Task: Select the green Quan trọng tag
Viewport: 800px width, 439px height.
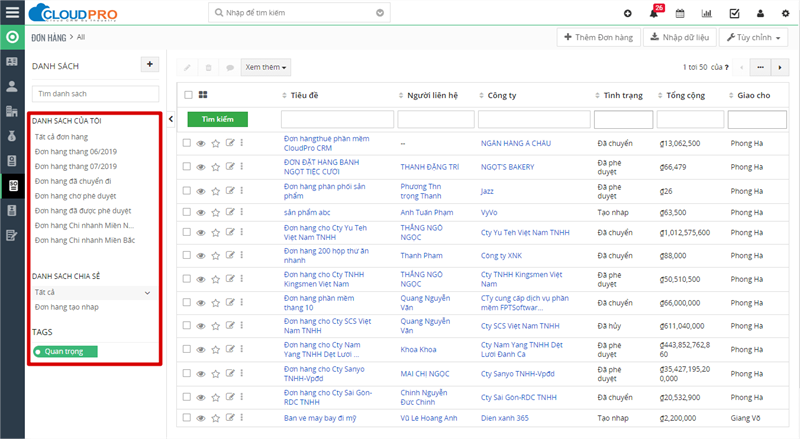Action: pos(65,351)
